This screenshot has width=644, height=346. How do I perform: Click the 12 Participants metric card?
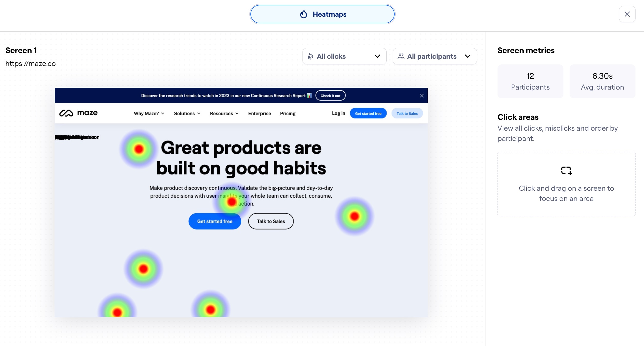[x=530, y=81]
